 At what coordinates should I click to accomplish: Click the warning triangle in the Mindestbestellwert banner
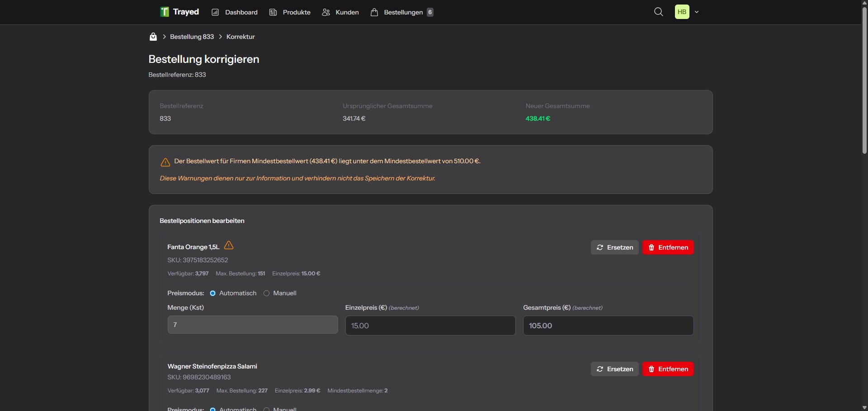tap(165, 163)
